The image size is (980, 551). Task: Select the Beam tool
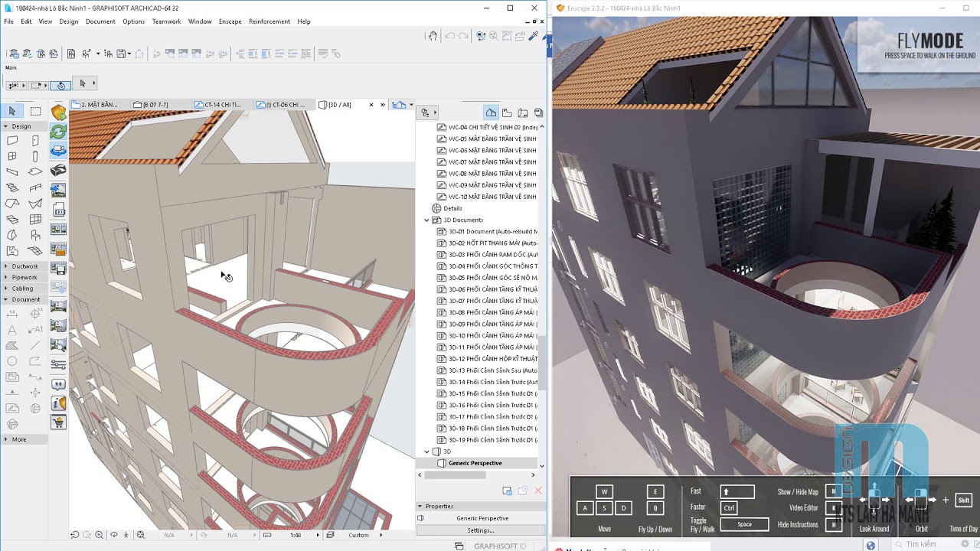pos(12,172)
